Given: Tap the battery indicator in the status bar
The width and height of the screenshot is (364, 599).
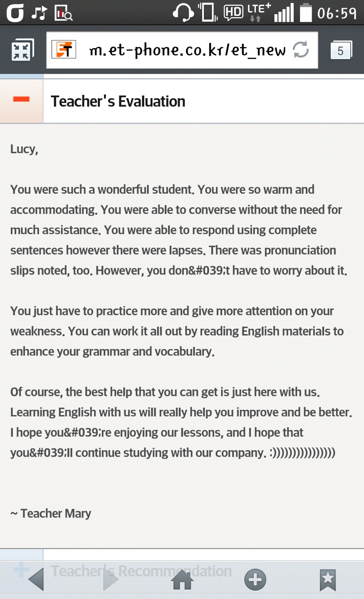Looking at the screenshot, I should [x=306, y=12].
